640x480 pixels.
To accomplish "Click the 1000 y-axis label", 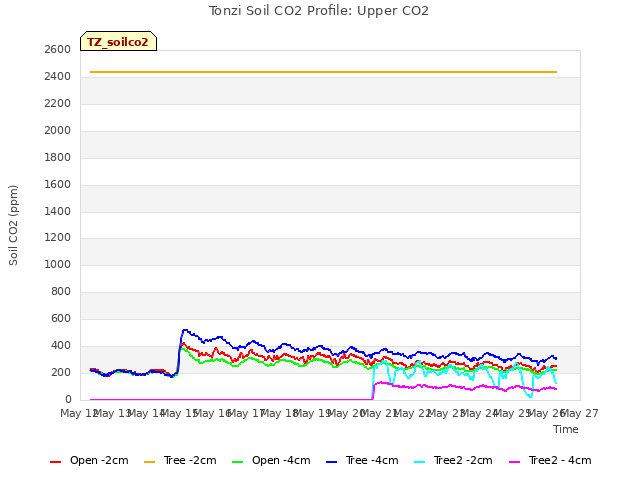I will pyautogui.click(x=58, y=264).
